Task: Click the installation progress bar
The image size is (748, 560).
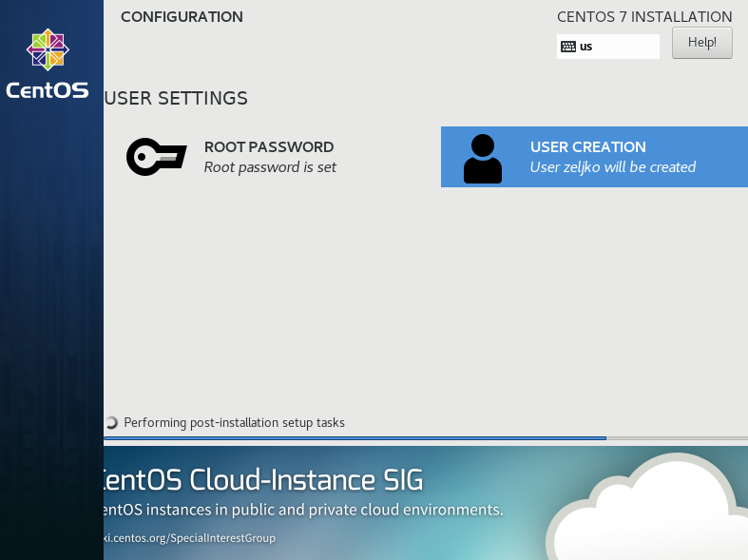Action: pyautogui.click(x=426, y=438)
